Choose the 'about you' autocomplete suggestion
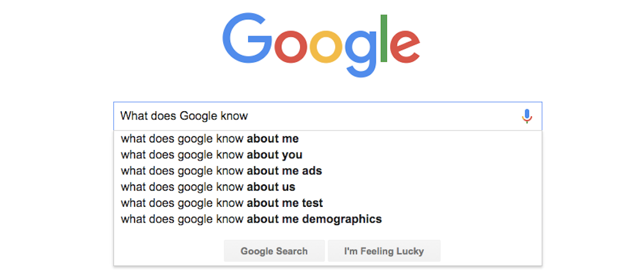The height and width of the screenshot is (275, 644). 212,155
